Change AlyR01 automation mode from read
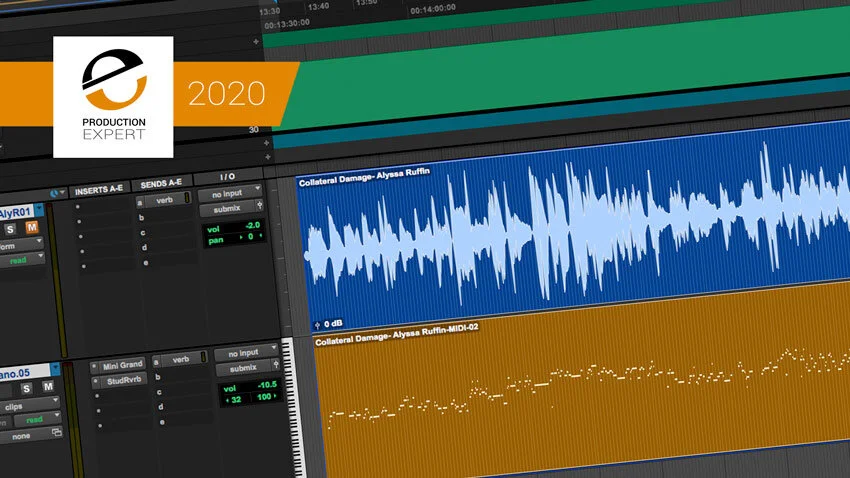Image resolution: width=850 pixels, height=478 pixels. coord(22,260)
